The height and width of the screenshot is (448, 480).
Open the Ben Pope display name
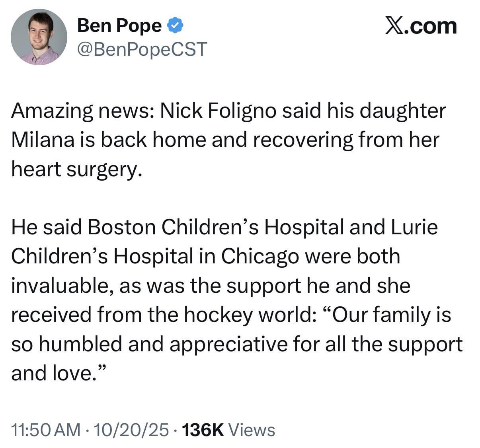119,25
